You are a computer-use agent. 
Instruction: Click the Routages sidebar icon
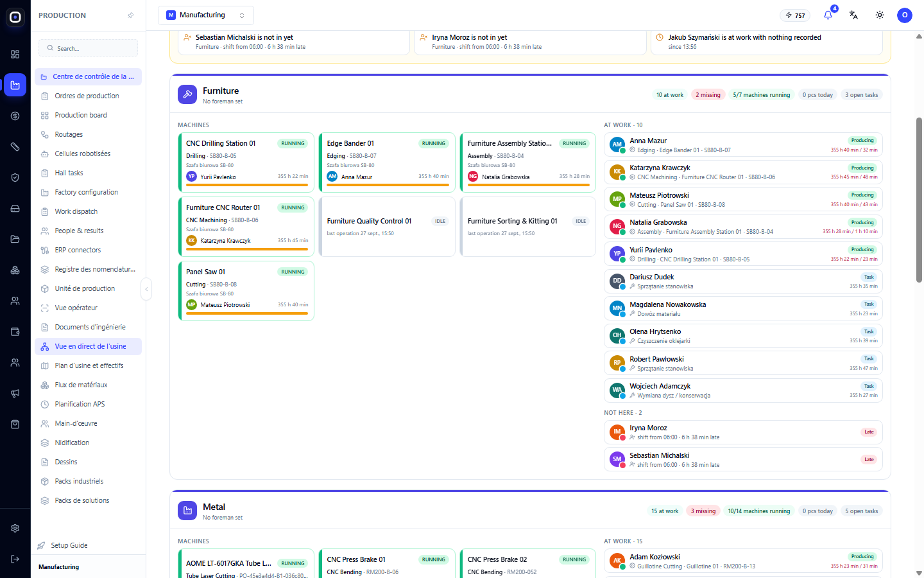coord(45,134)
